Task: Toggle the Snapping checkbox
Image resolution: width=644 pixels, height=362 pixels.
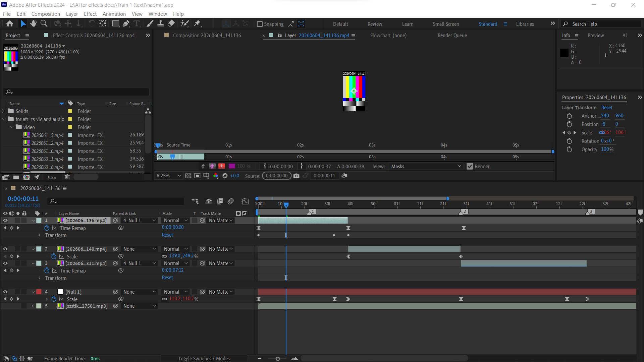Action: coord(260,24)
